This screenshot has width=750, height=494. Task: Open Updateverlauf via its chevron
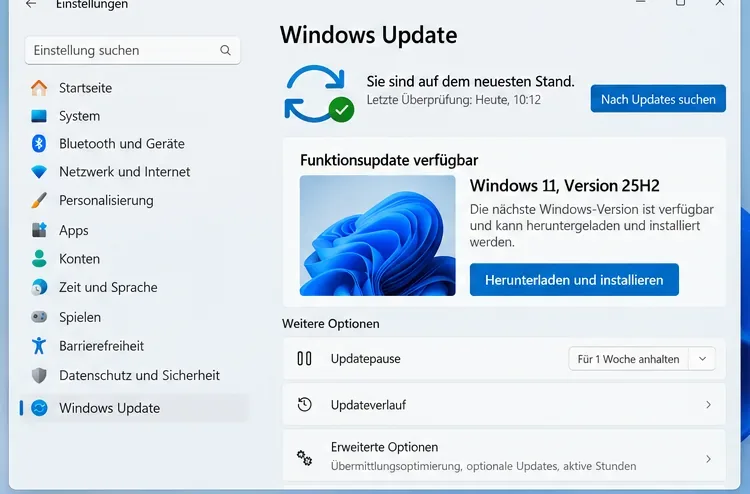pyautogui.click(x=708, y=405)
